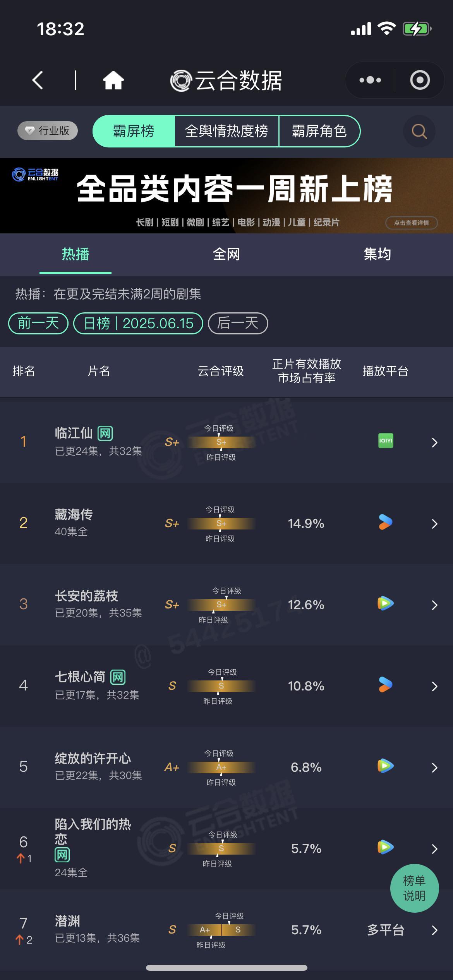Switch to 霸屏角色 segment
The image size is (453, 980).
(x=319, y=131)
